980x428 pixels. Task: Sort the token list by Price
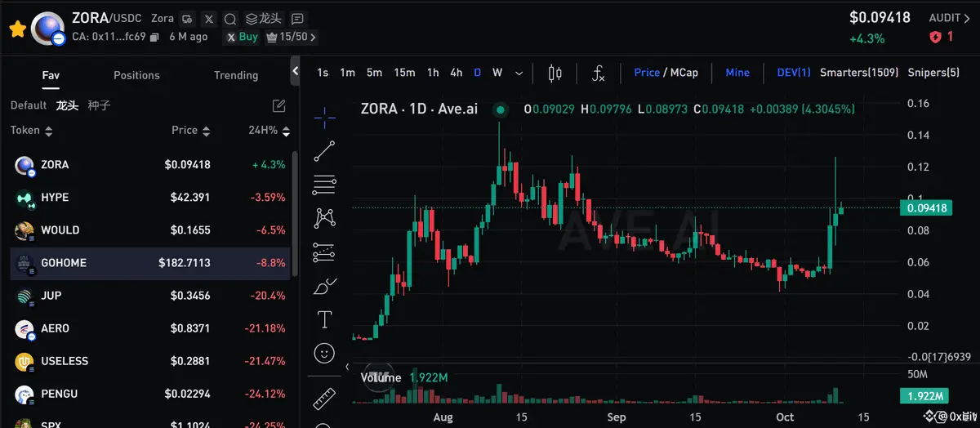click(x=190, y=130)
